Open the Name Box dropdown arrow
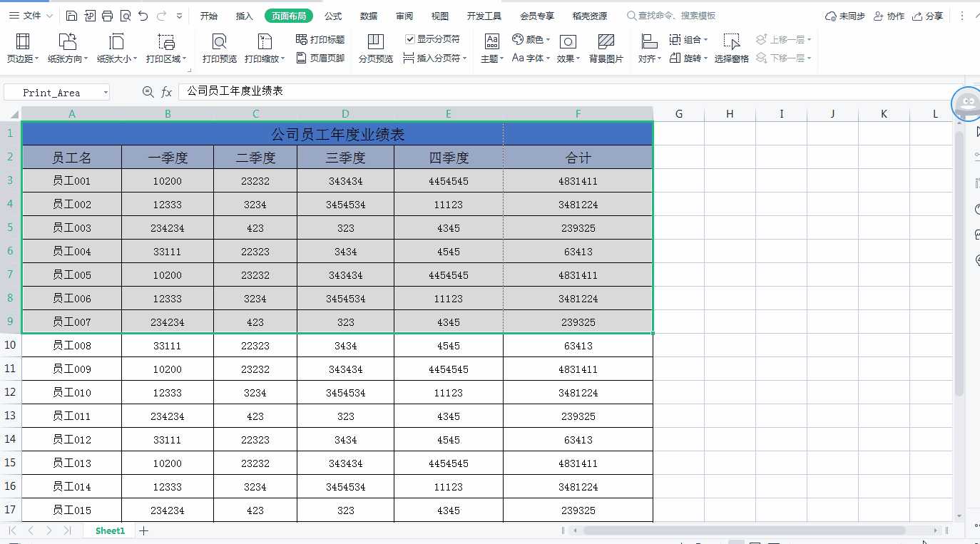The width and height of the screenshot is (980, 544). (106, 93)
